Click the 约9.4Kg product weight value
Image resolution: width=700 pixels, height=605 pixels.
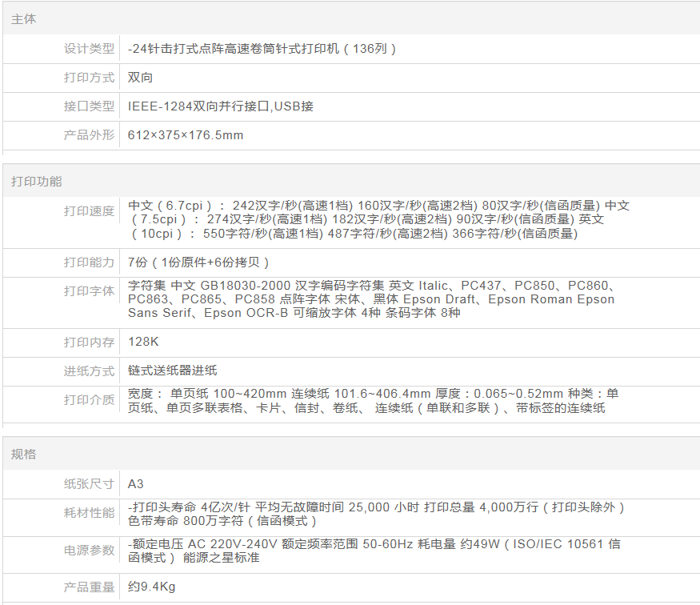[x=151, y=587]
